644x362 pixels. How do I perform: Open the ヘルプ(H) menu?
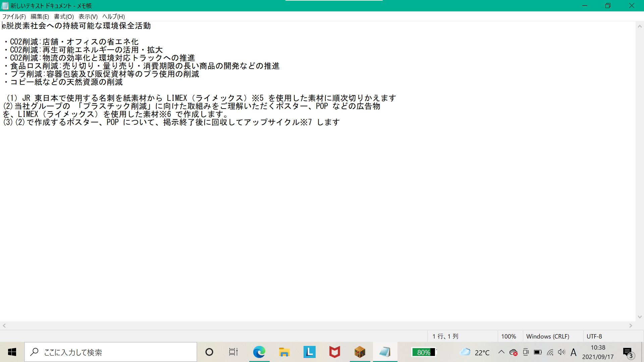click(x=113, y=16)
